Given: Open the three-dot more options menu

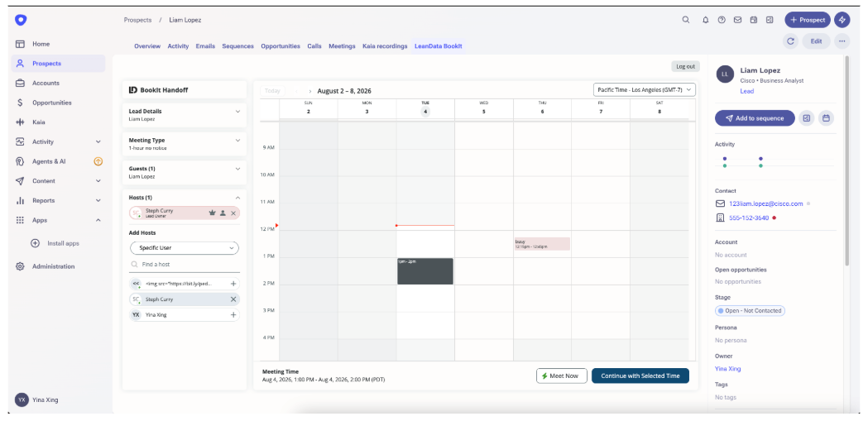Looking at the screenshot, I should coord(842,41).
